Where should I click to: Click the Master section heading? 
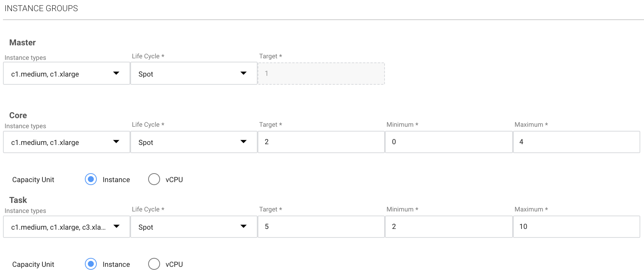22,43
